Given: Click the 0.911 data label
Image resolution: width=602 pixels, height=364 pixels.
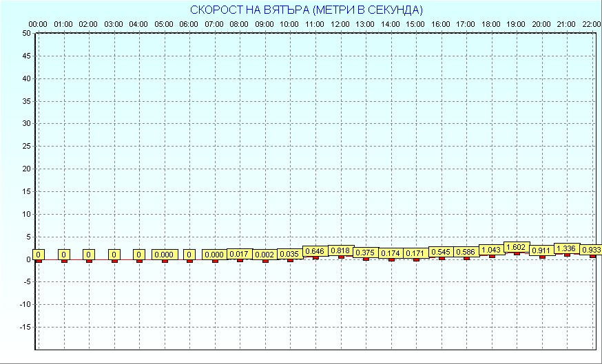Looking at the screenshot, I should coord(542,250).
